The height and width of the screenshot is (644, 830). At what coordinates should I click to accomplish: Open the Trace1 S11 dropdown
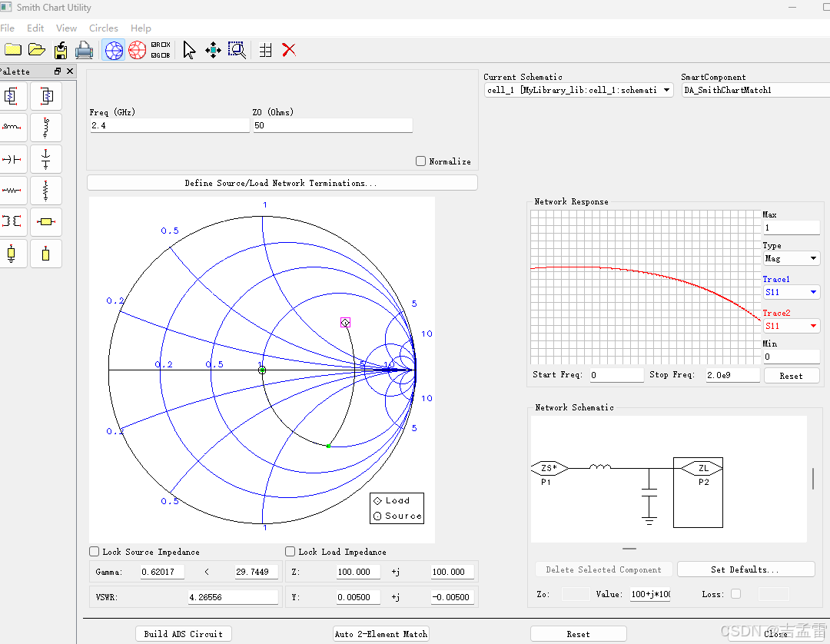click(x=791, y=292)
